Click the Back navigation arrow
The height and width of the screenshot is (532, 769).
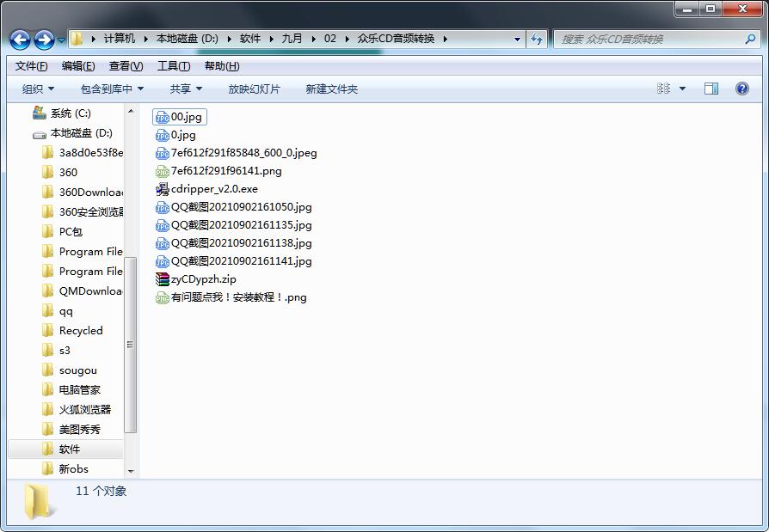[x=20, y=40]
